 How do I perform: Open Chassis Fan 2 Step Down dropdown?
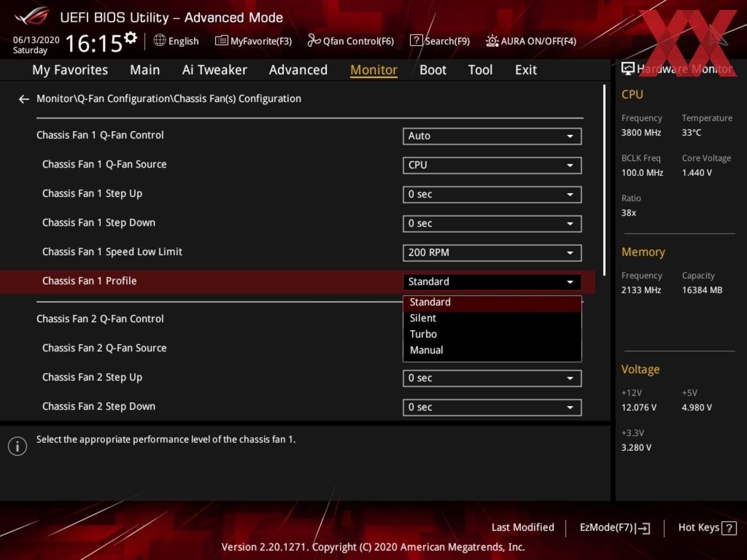click(x=492, y=407)
